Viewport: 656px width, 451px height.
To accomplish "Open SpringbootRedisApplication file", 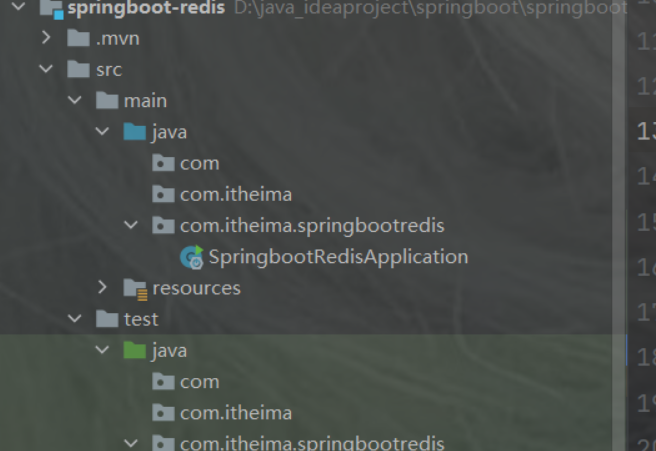I will 338,256.
